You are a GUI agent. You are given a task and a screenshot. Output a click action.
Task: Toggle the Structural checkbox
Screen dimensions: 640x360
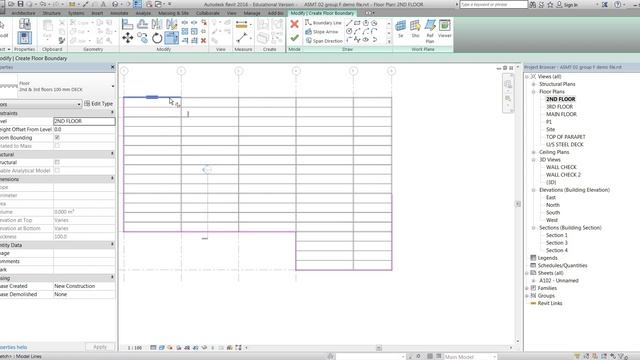coord(57,162)
